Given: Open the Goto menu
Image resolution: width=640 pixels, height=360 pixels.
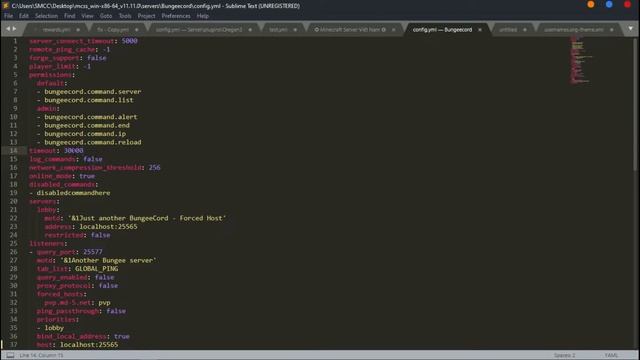Looking at the screenshot, I should point(106,16).
